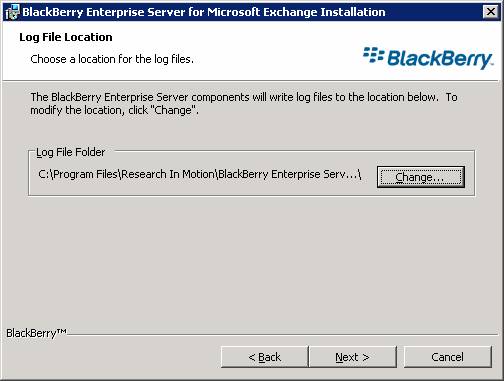Click the empty gray area below the folder group
504x381 pixels.
pos(252,260)
